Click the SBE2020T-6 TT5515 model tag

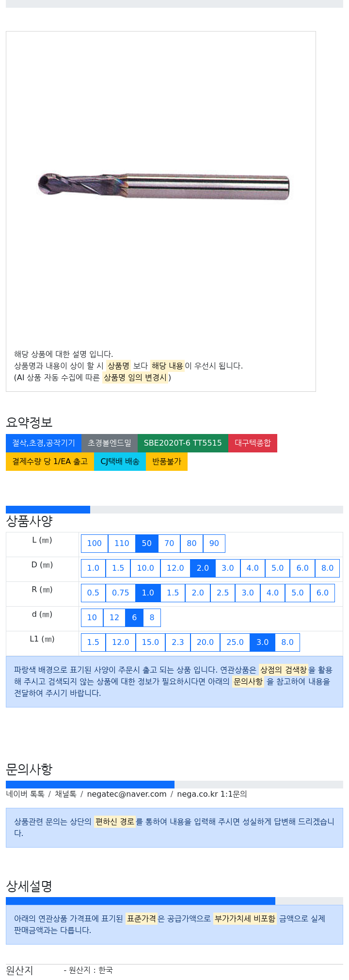click(183, 443)
